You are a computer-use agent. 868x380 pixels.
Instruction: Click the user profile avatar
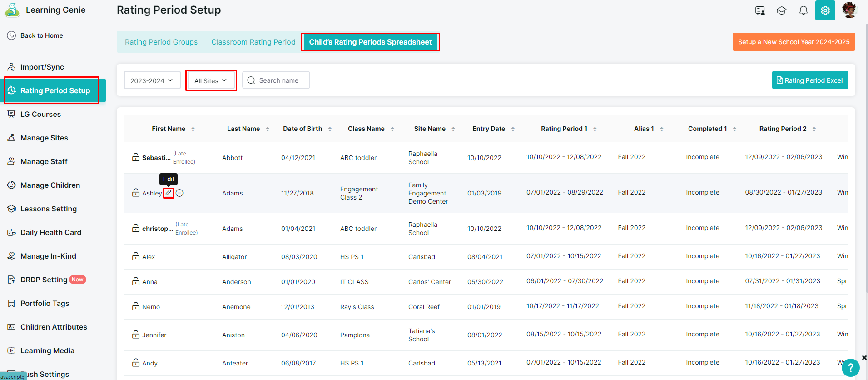click(849, 10)
